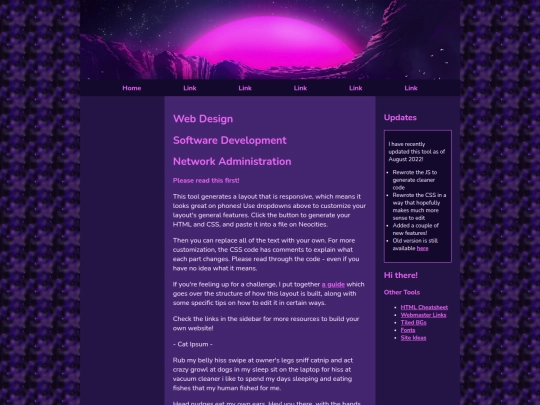Open the HTML Cheatsheet link

[x=424, y=307]
